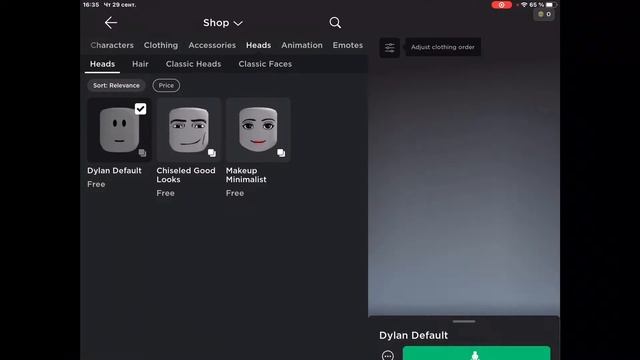The width and height of the screenshot is (640, 360).
Task: Open the Sort: Relevance filter
Action: click(x=116, y=85)
